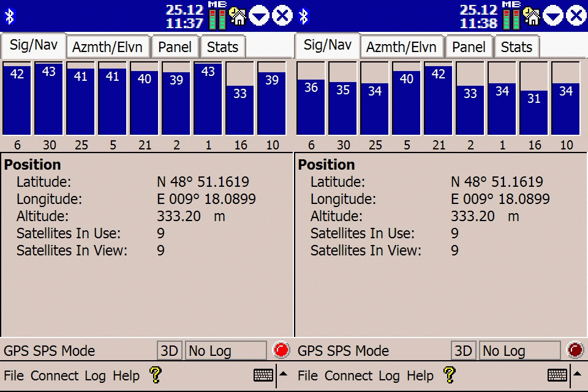The image size is (588, 392).
Task: Click the home icon in right title bar
Action: click(x=531, y=15)
